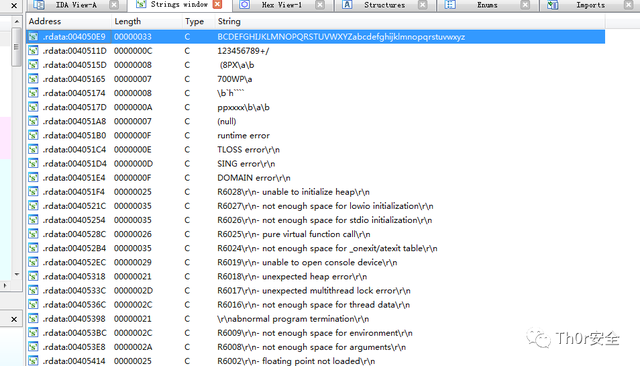Select the 'DOMAIN error\r\n' string

pyautogui.click(x=254, y=178)
